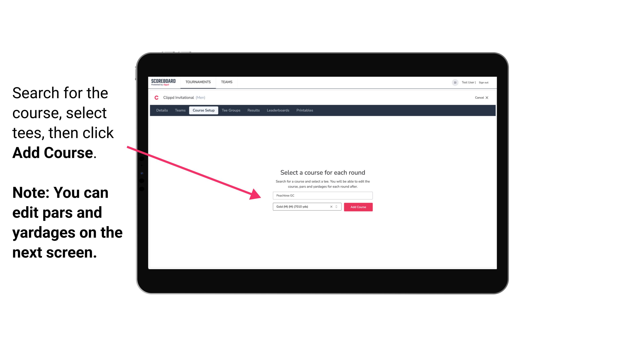This screenshot has width=644, height=346.
Task: Click the Printables tab menu item
Action: (305, 110)
